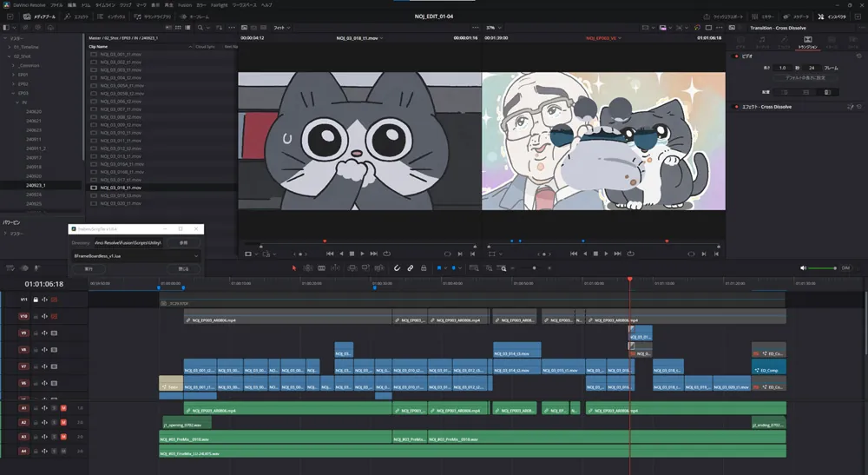Open the 37% timeline viewer zoom dropdown
This screenshot has height=475, width=868.
coord(494,27)
